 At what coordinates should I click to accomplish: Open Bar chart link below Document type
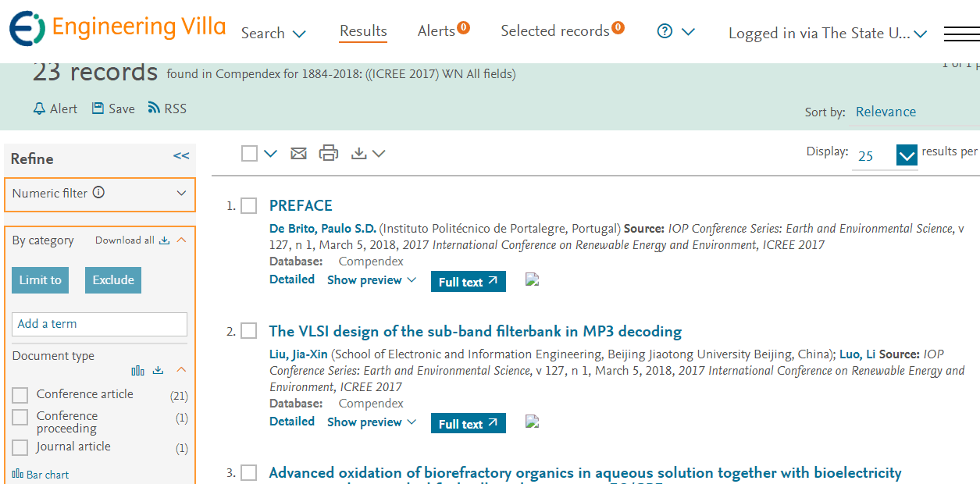coord(41,475)
